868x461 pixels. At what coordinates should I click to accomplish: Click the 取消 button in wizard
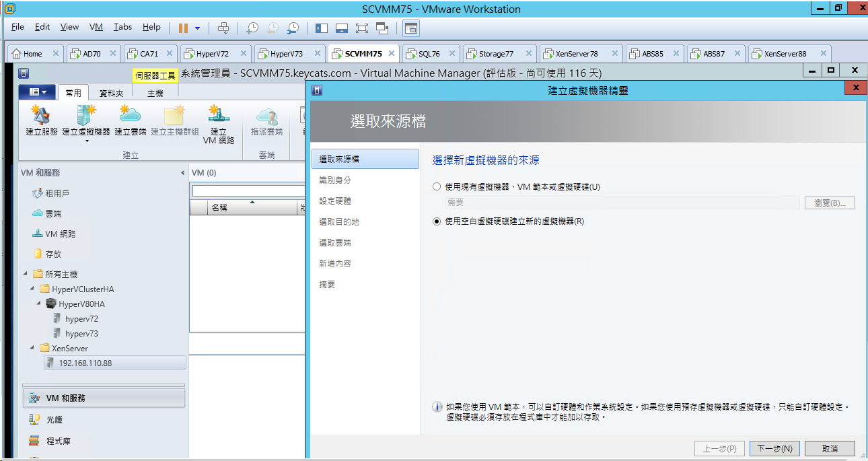pos(830,448)
